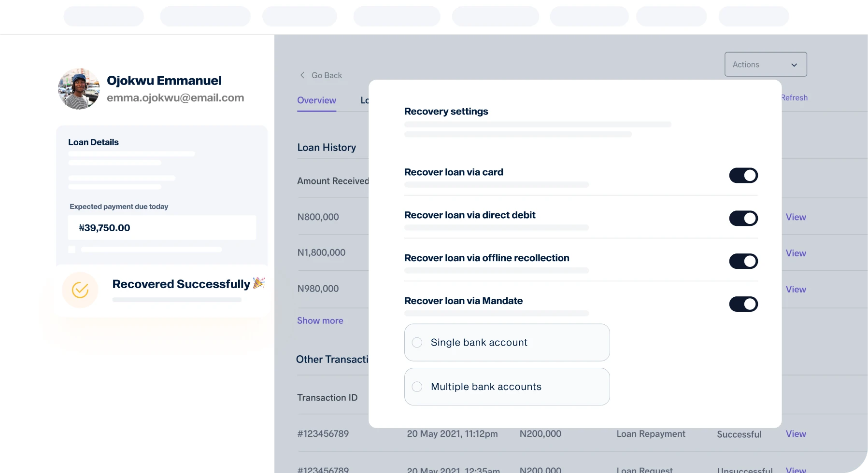The height and width of the screenshot is (473, 868).
Task: View the N800,000 loan row
Action: click(796, 217)
